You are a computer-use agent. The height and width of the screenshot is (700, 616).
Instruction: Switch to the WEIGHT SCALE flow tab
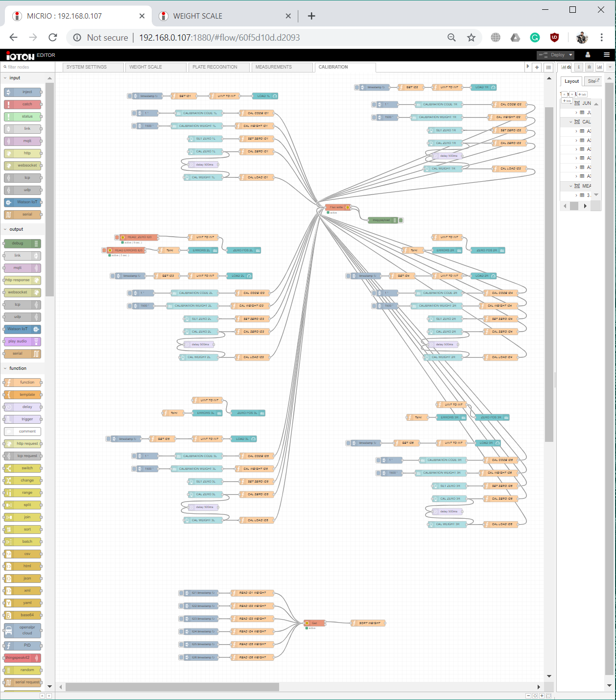click(156, 67)
